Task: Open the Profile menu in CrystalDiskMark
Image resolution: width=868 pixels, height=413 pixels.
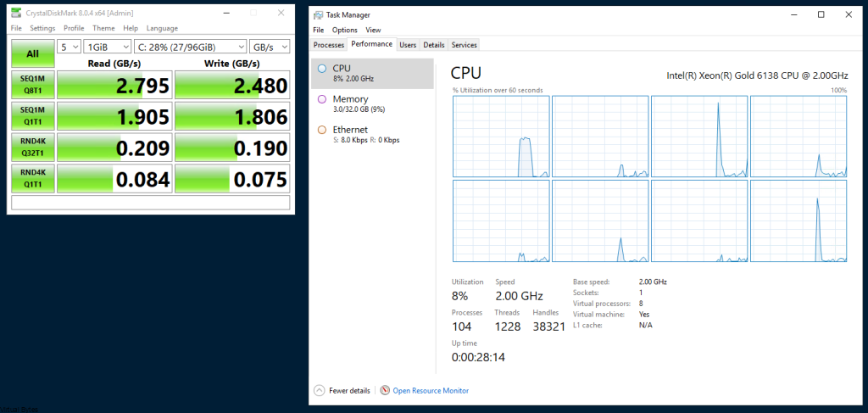Action: click(x=74, y=28)
